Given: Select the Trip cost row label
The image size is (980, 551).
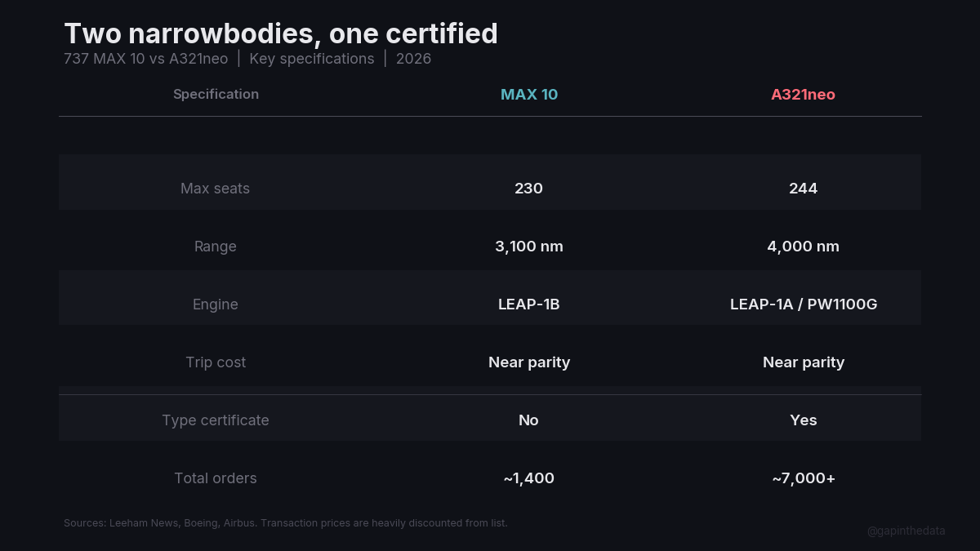Looking at the screenshot, I should [215, 362].
